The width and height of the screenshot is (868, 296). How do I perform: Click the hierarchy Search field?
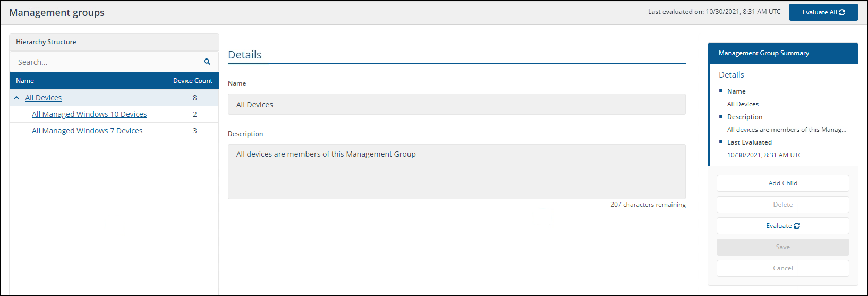pos(106,62)
